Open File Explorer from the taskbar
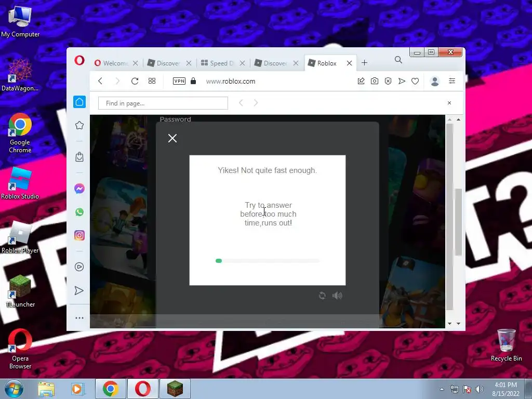Viewport: 532px width, 399px height. coord(46,389)
